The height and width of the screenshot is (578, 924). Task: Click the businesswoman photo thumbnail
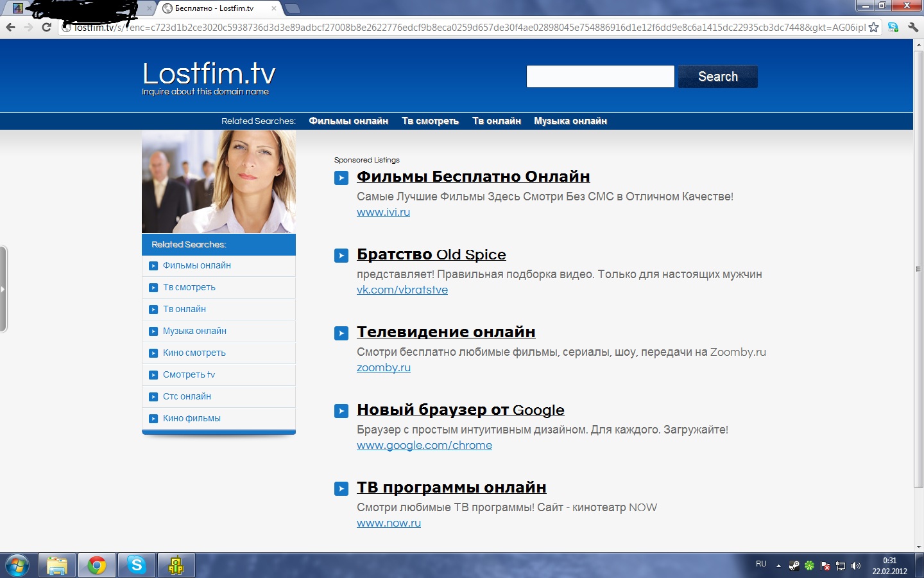tap(219, 182)
